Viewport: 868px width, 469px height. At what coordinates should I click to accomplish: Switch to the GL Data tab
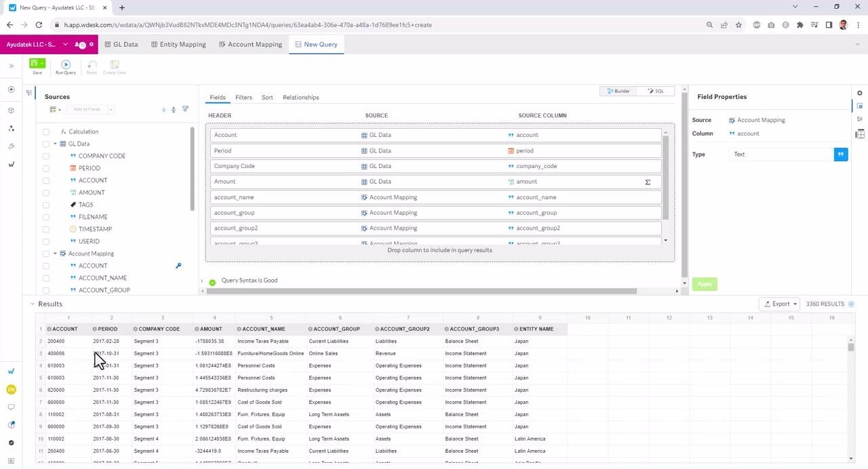tap(121, 45)
